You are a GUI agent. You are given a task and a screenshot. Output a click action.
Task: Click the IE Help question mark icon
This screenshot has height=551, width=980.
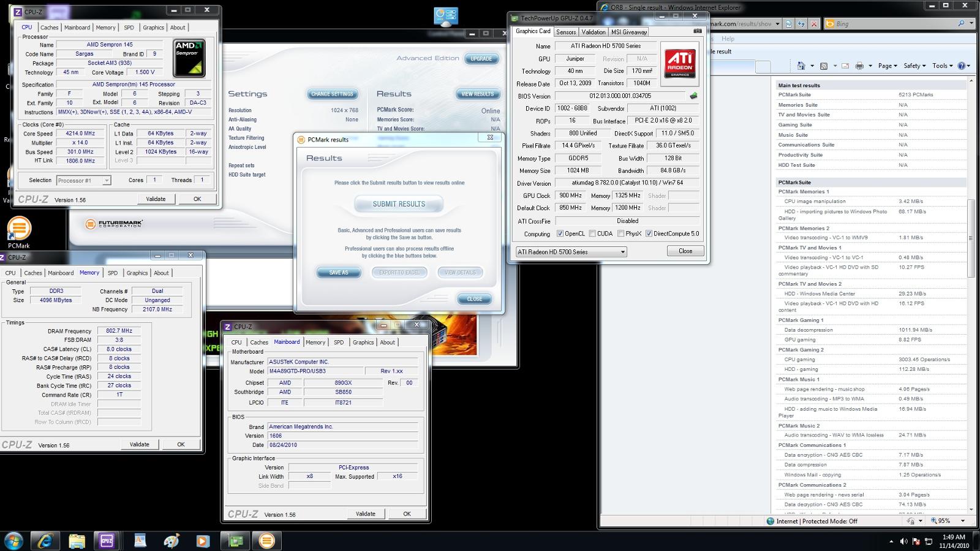point(962,66)
